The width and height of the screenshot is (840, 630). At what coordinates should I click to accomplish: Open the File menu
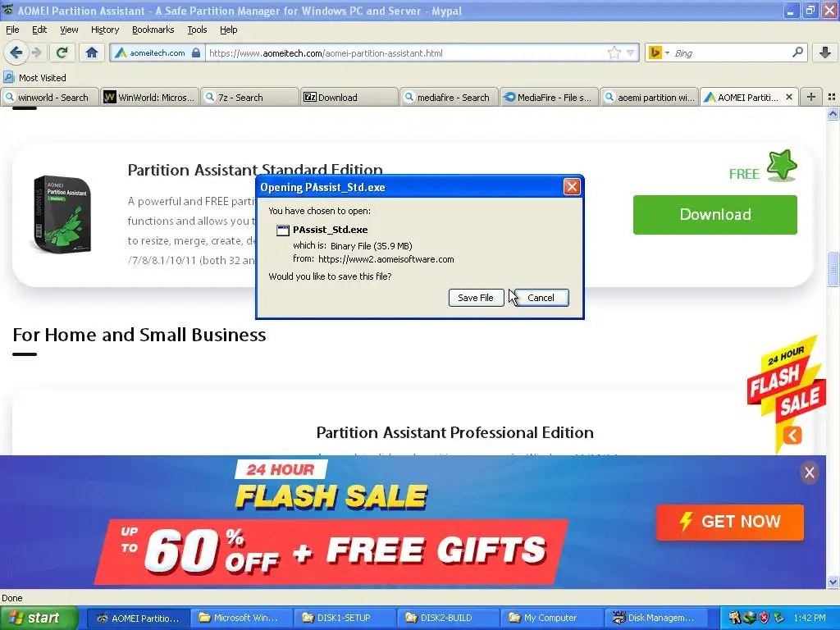[12, 30]
